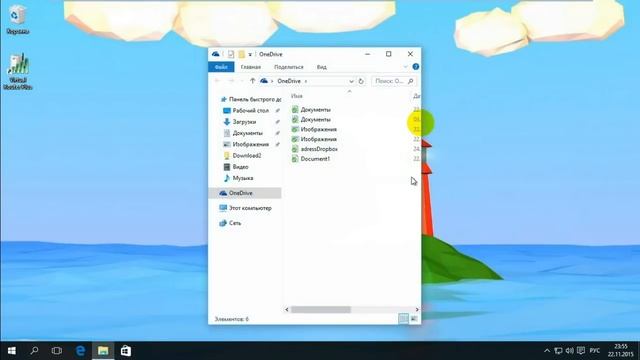The width and height of the screenshot is (640, 360).
Task: Switch to details view in status bar
Action: [403, 319]
